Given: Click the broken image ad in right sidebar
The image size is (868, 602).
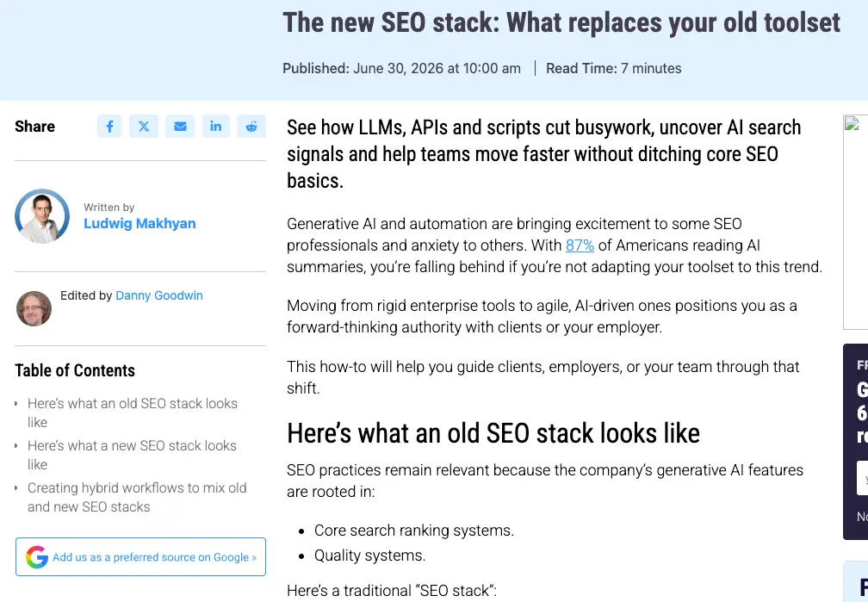Looking at the screenshot, I should pos(855,222).
